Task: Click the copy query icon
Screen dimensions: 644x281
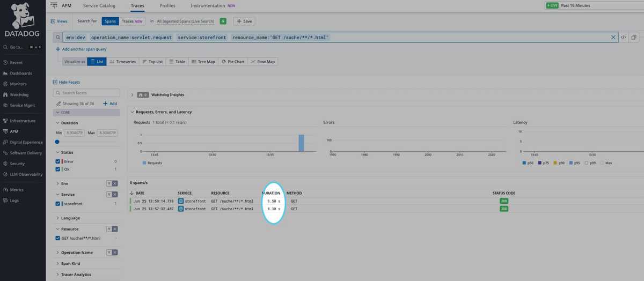Action: click(x=634, y=38)
